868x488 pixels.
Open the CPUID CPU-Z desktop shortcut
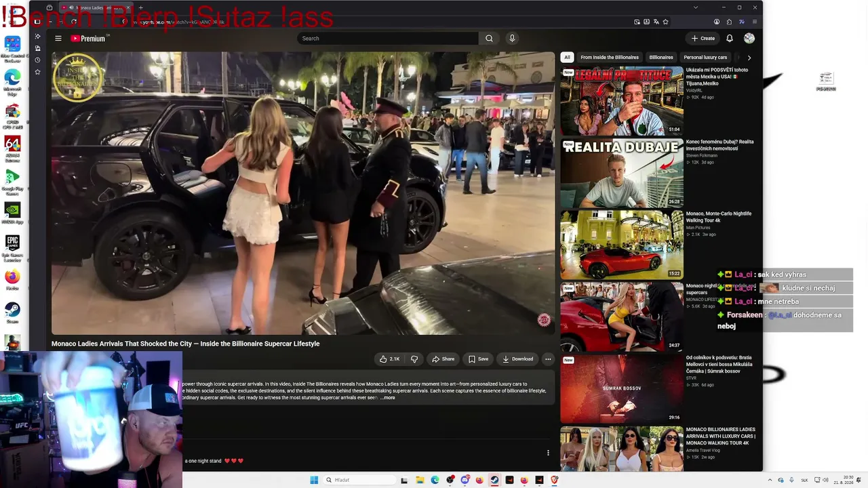point(12,116)
